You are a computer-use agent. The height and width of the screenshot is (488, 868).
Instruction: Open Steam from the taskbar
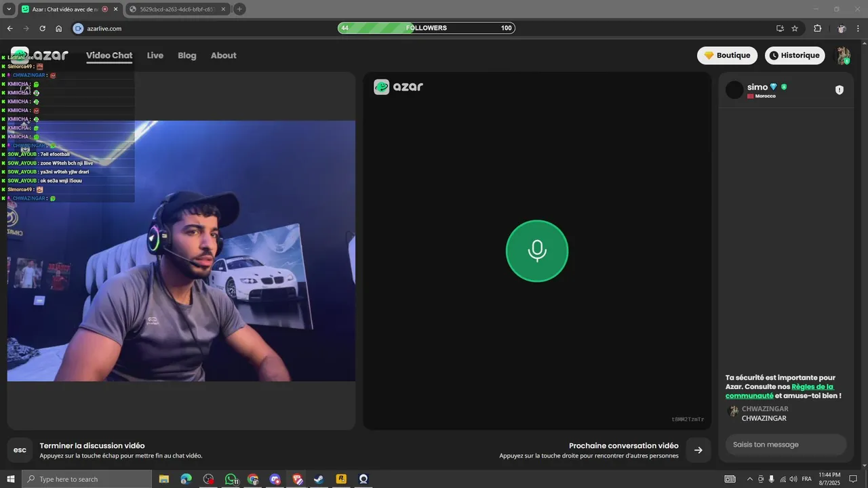point(319,479)
